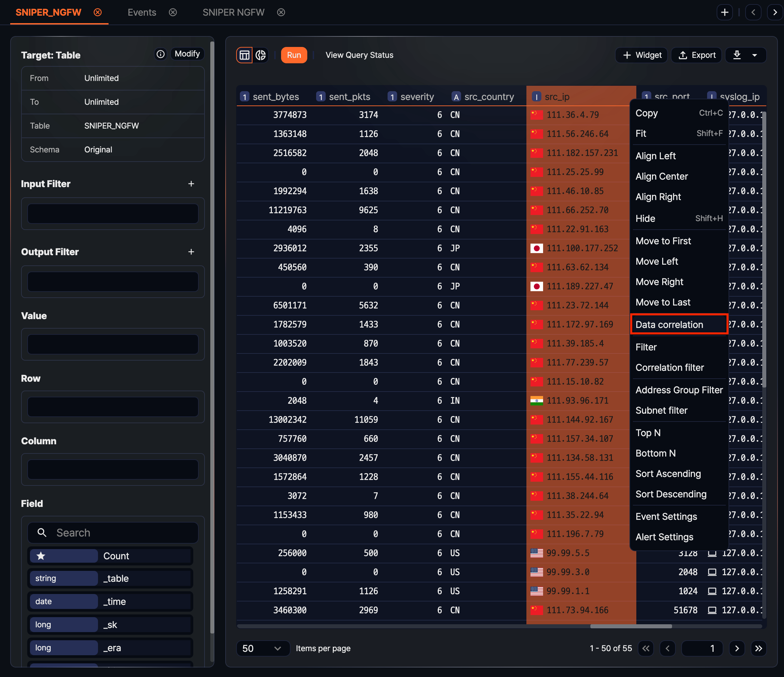Click the info icon beside Target: Table
This screenshot has width=784, height=677.
coord(160,54)
